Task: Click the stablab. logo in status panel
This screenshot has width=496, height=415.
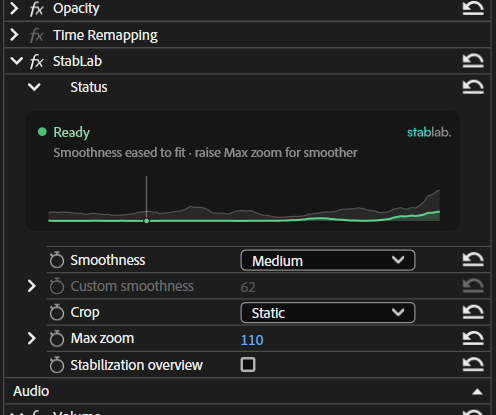Action: coord(429,132)
